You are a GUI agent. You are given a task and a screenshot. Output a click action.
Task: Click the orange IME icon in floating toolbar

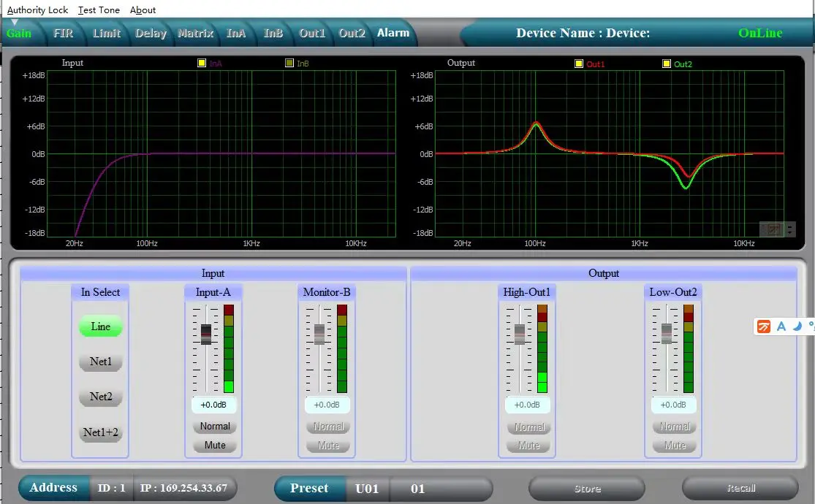764,327
